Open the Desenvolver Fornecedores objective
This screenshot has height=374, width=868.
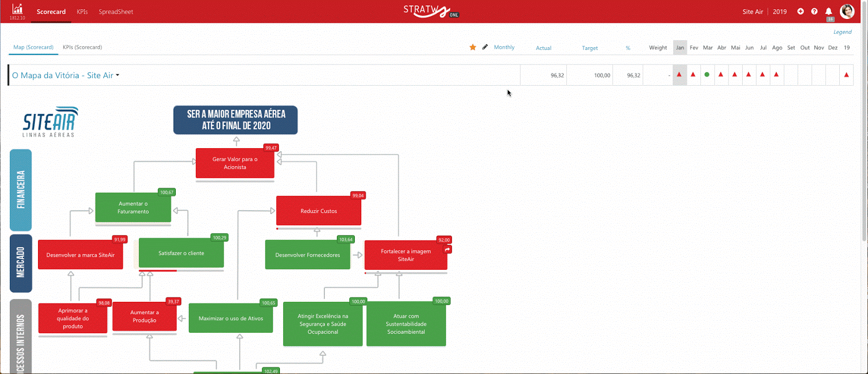[308, 255]
